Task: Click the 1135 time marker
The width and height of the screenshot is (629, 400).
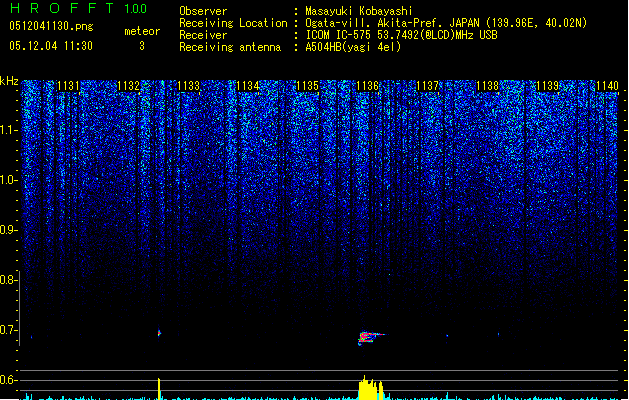Action: (308, 86)
